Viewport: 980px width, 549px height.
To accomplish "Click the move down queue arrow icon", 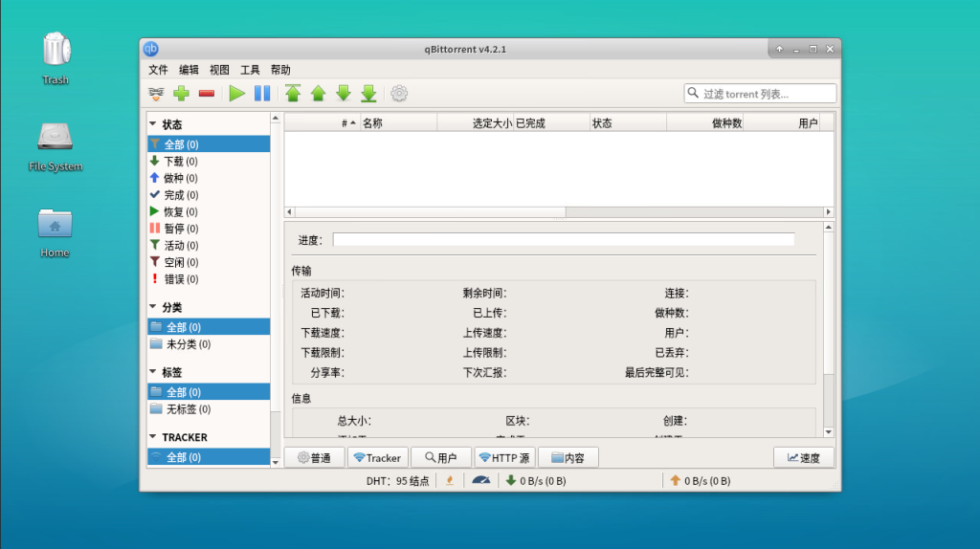I will 343,94.
